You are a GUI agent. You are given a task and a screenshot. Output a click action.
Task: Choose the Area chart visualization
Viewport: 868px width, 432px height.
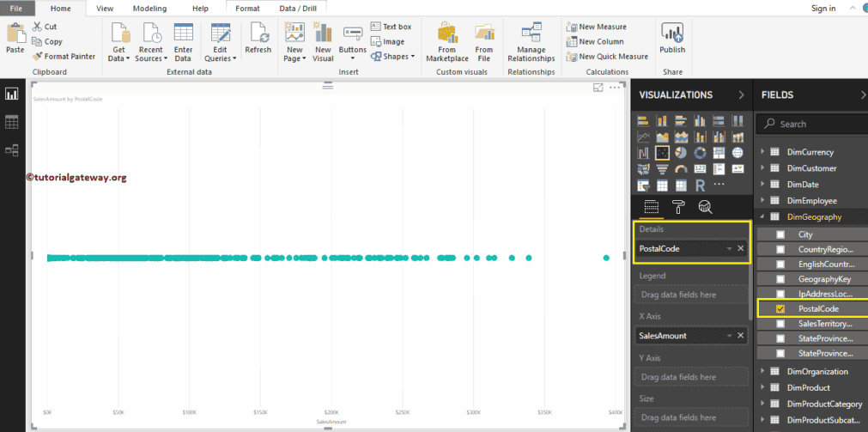[x=662, y=137]
